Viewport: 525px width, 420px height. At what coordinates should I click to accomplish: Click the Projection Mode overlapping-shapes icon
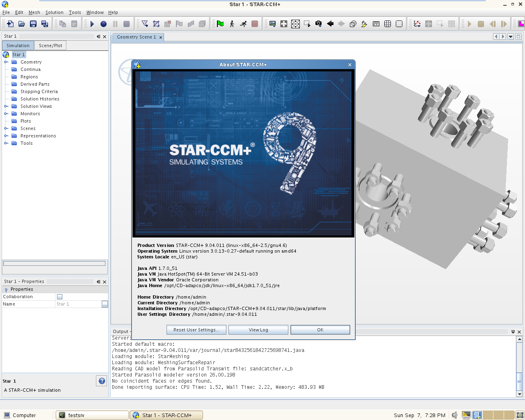[353, 24]
